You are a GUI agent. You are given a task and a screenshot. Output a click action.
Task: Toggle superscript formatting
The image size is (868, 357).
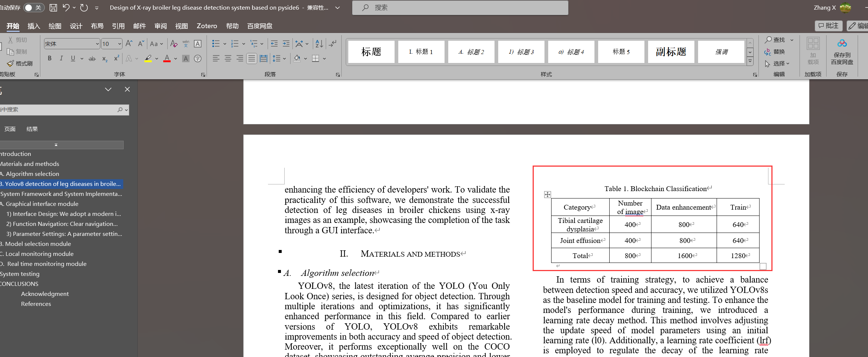point(117,58)
